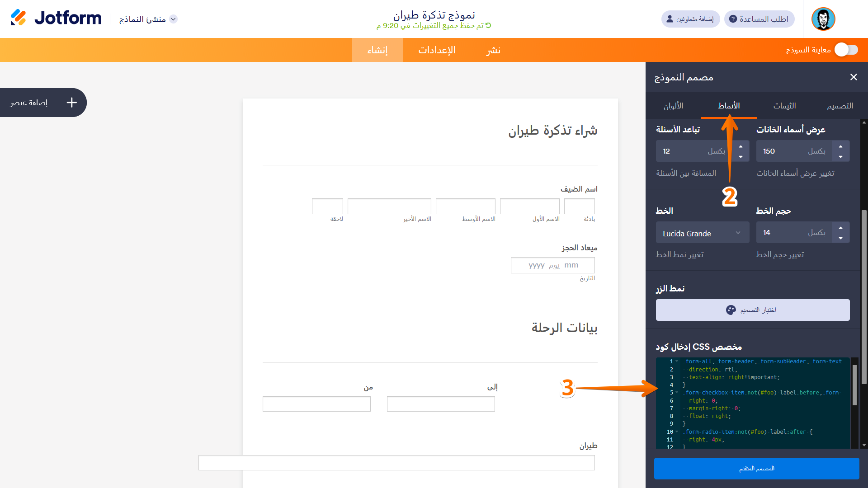Click the plus icon on إضافة عنصر
Image resolution: width=868 pixels, height=488 pixels.
click(71, 103)
